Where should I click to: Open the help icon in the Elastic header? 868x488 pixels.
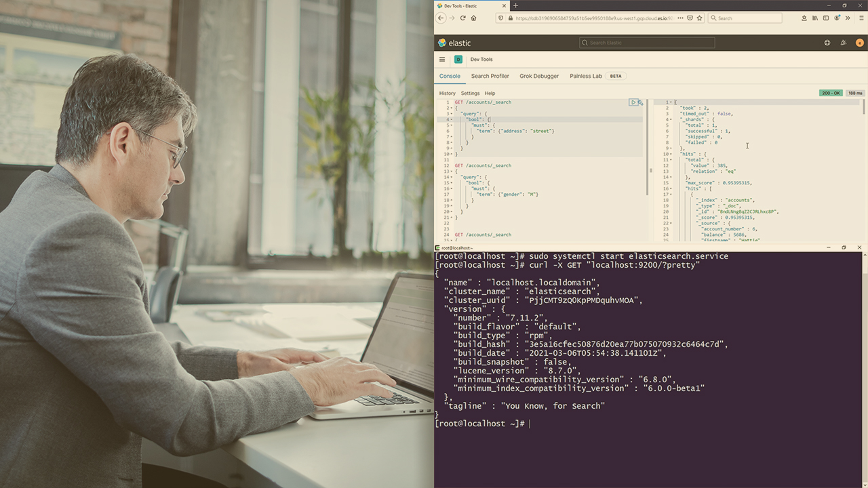click(x=827, y=43)
